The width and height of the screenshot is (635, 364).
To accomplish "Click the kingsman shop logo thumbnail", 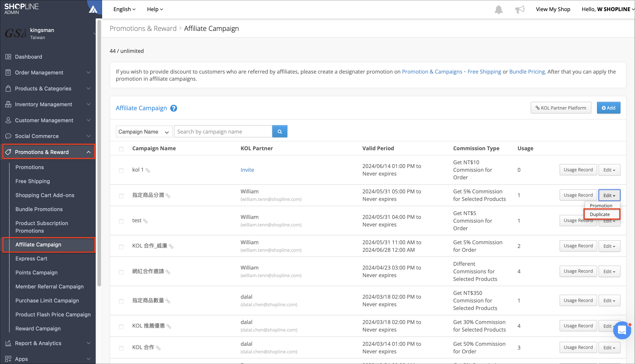I will pyautogui.click(x=16, y=33).
